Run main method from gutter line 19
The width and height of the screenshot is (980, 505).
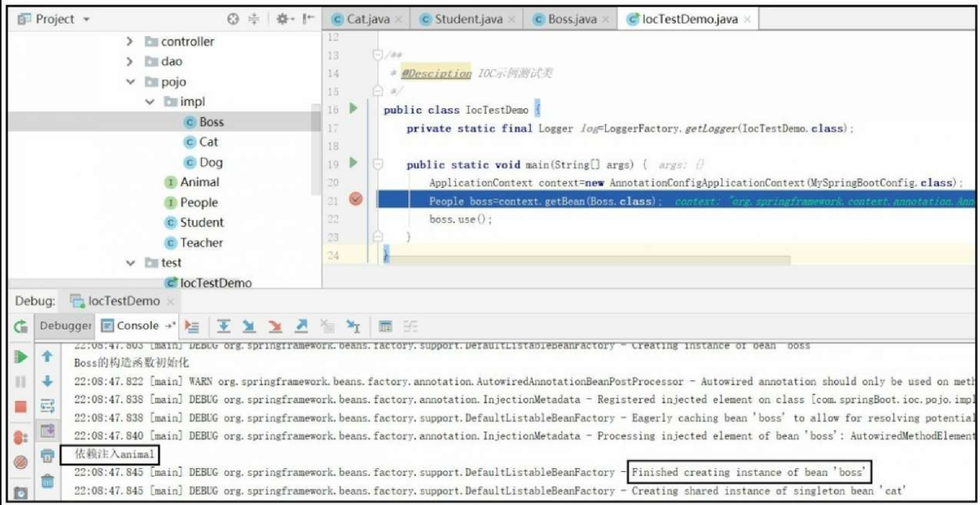[354, 163]
